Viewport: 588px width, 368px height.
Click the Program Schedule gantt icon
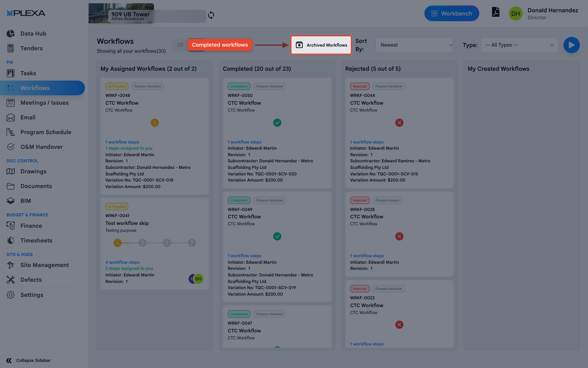coord(10,132)
